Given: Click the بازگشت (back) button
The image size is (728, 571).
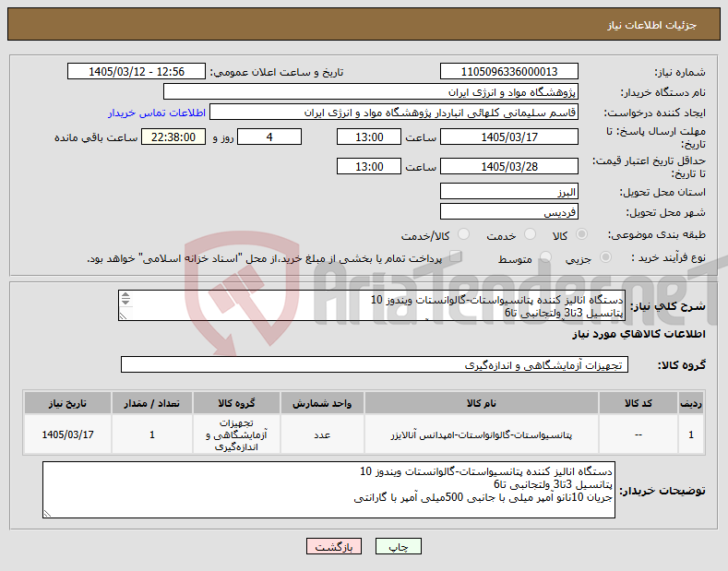Looking at the screenshot, I should tap(334, 546).
